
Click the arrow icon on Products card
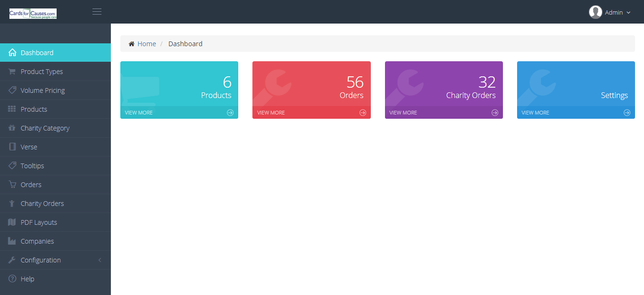[230, 113]
